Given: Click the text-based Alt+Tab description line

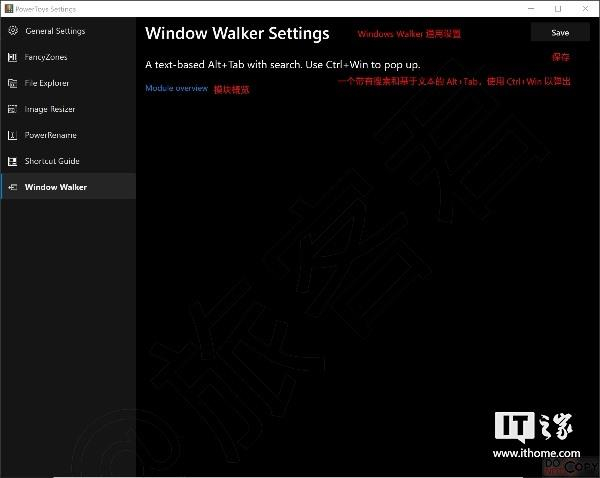Looking at the screenshot, I should [283, 65].
